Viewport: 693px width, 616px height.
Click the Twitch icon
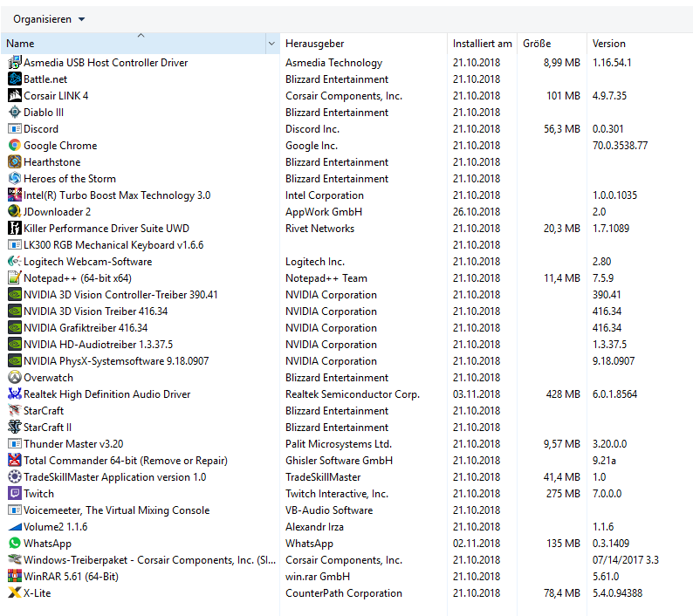[x=15, y=493]
